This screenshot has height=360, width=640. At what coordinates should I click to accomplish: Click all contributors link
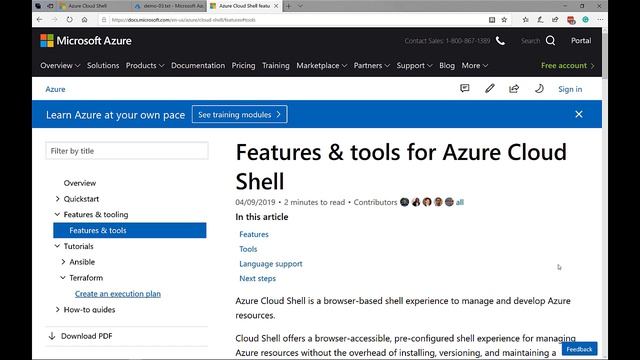click(460, 202)
